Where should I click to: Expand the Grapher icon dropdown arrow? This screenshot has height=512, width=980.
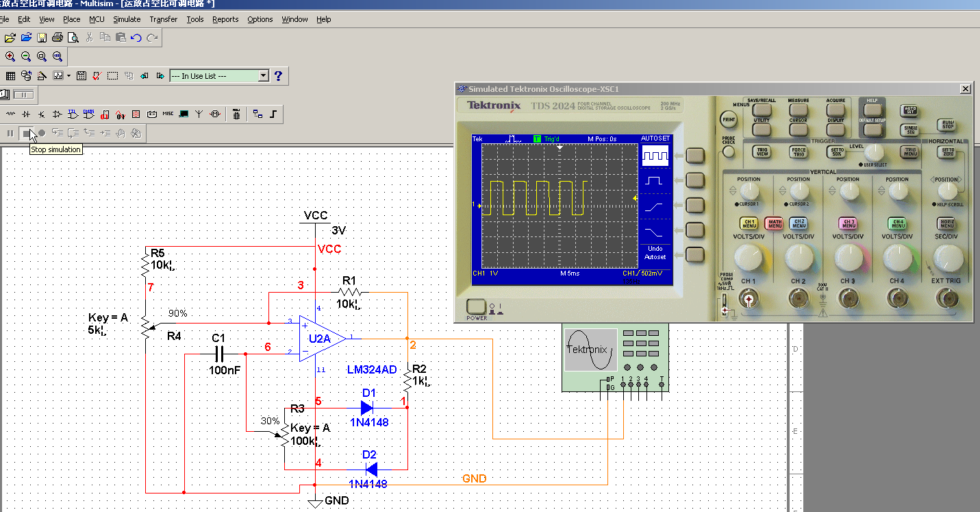(x=68, y=75)
